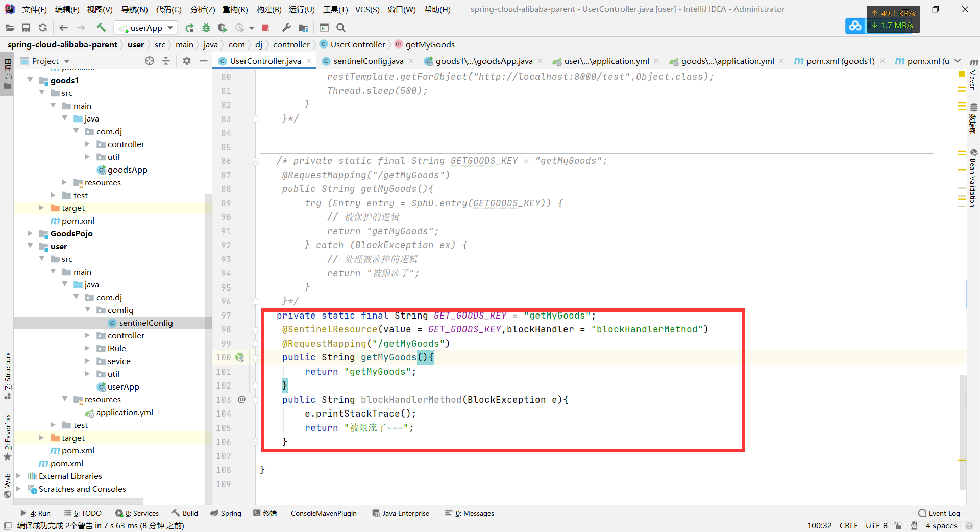
Task: Open the Event Log panel
Action: click(939, 513)
